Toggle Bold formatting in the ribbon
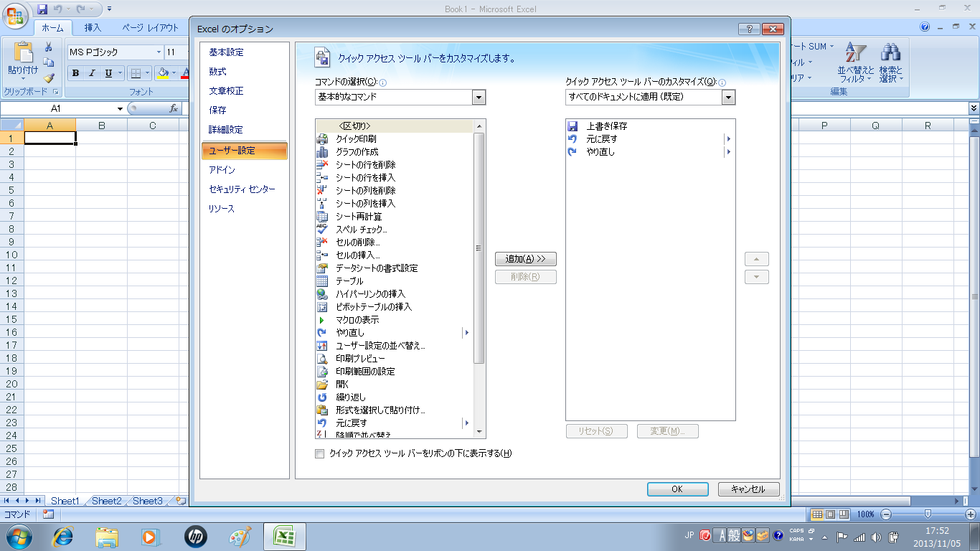 [x=75, y=73]
